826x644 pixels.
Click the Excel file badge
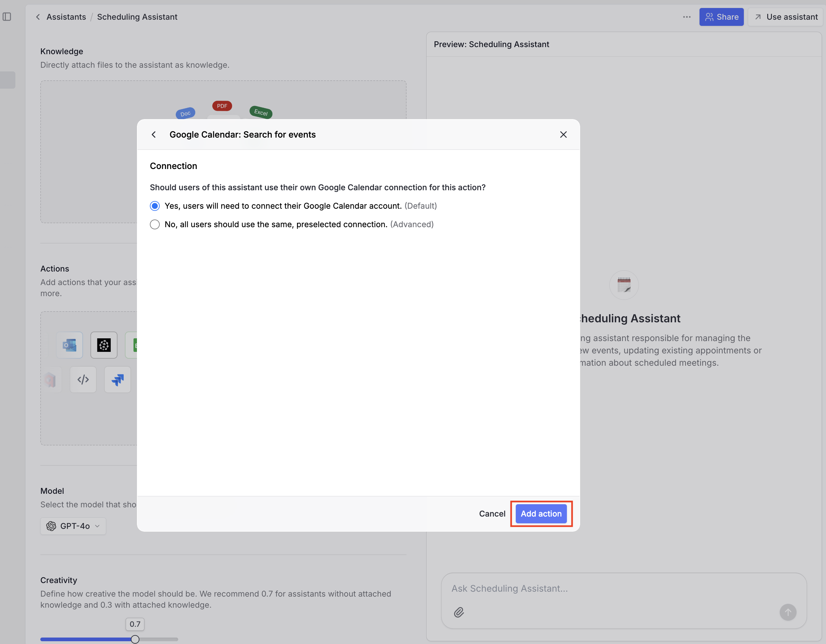261,112
